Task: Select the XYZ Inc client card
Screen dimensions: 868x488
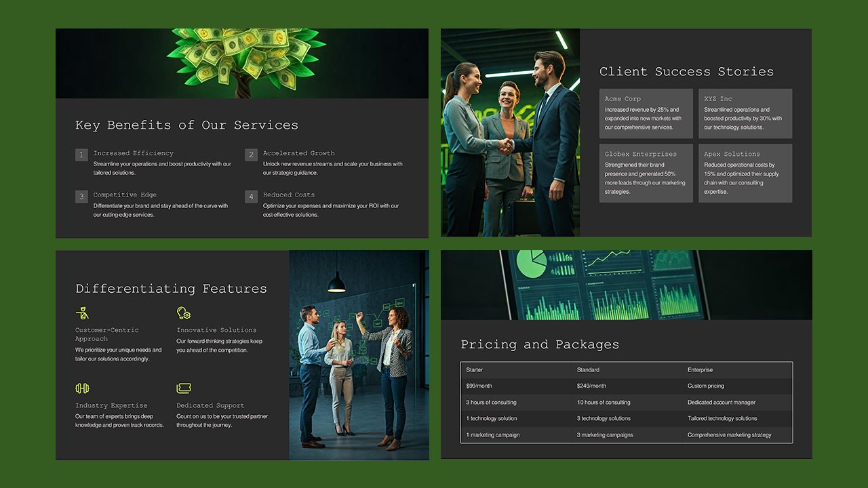Action: click(x=745, y=112)
